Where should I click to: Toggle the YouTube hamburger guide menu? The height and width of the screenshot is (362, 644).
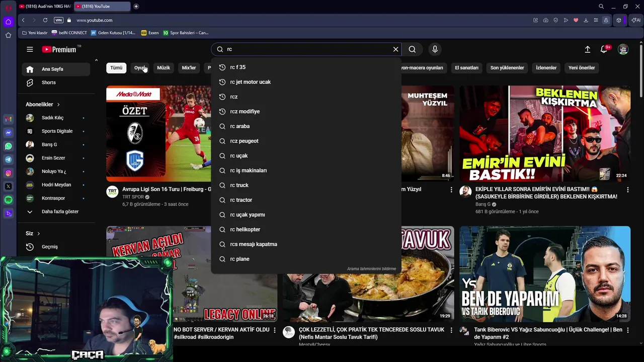pyautogui.click(x=30, y=49)
